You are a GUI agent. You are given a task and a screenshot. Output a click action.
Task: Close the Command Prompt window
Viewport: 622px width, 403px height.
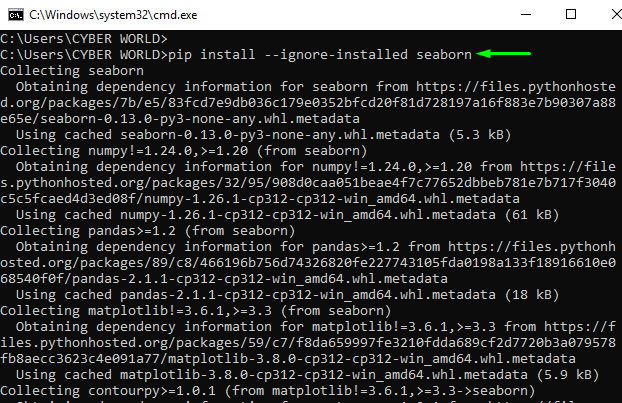[614, 15]
